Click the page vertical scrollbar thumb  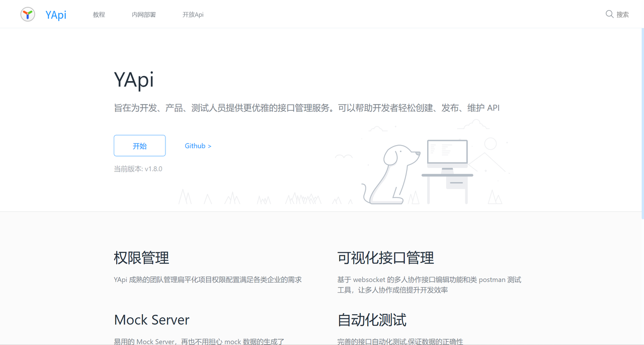point(642,123)
